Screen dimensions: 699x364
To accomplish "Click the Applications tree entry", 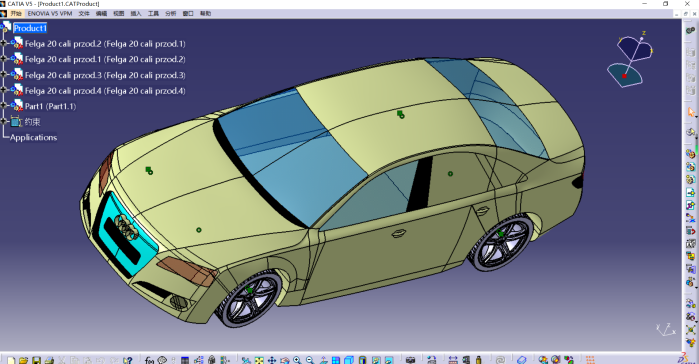I will point(33,137).
